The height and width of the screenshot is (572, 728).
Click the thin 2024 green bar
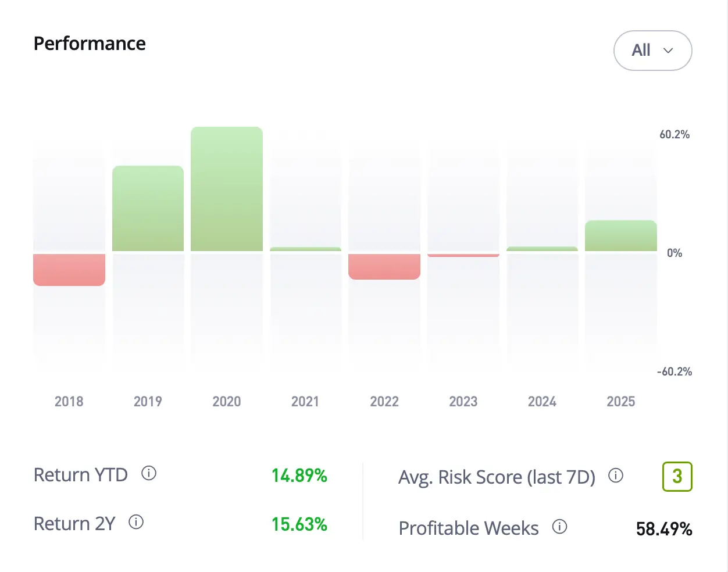pos(542,249)
